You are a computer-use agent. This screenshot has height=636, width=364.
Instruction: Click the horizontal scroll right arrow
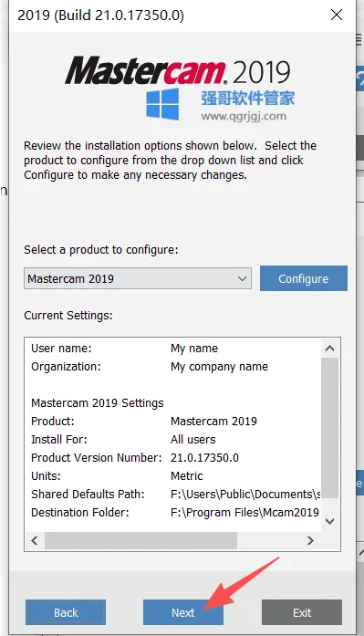[310, 540]
